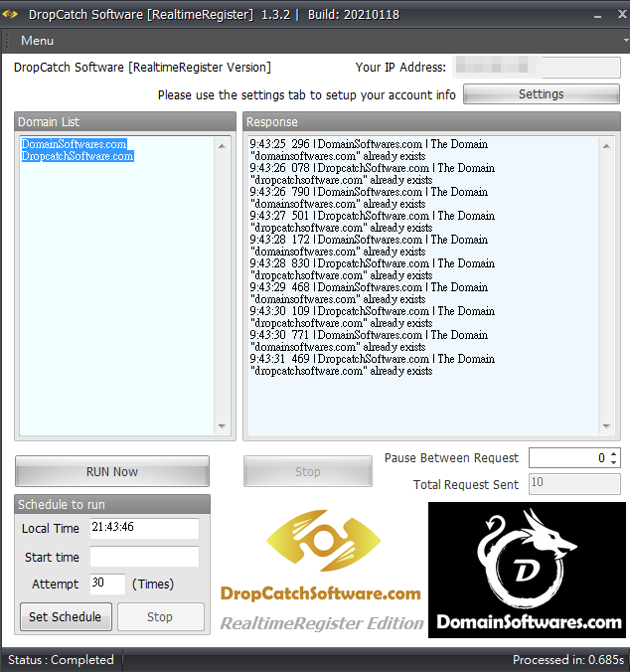Image resolution: width=630 pixels, height=672 pixels.
Task: Click the Attempt count field
Action: [107, 584]
